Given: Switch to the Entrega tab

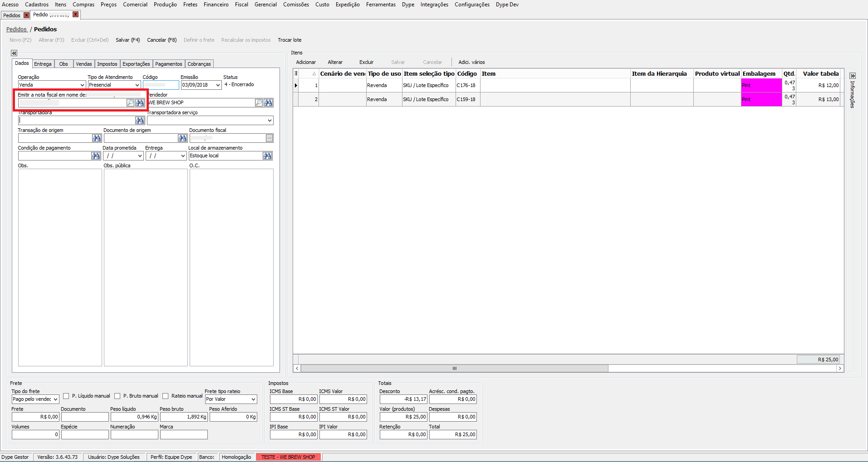Looking at the screenshot, I should coord(43,64).
